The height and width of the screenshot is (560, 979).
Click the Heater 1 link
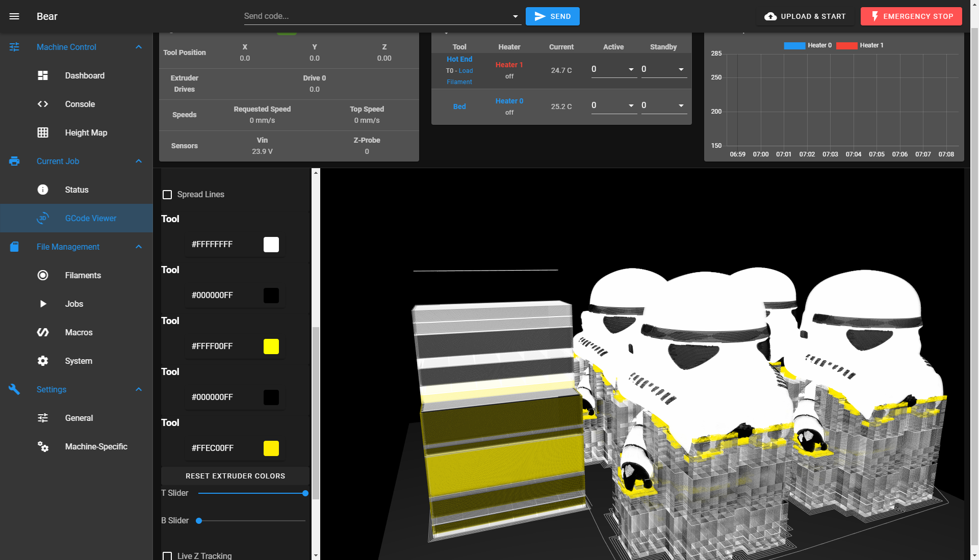(509, 65)
